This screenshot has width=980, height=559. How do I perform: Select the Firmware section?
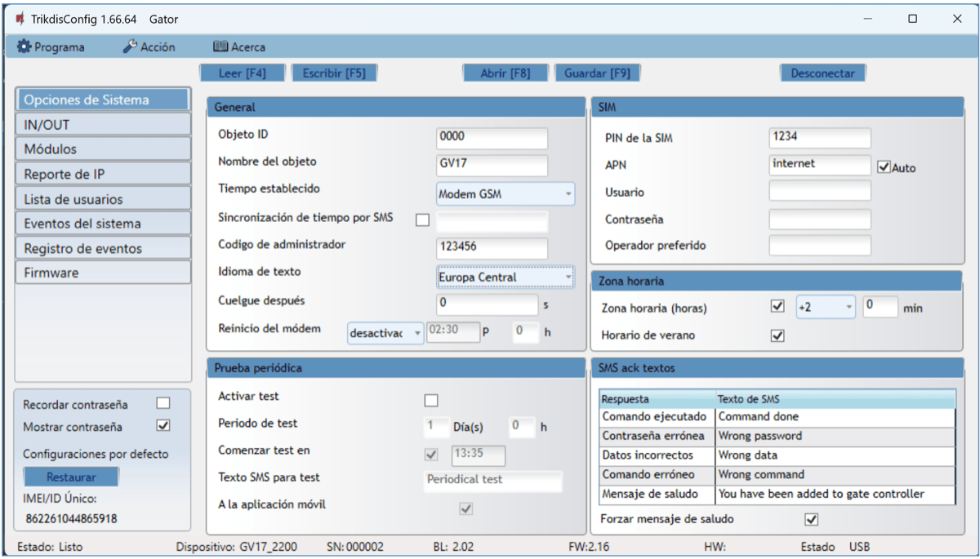tap(103, 273)
